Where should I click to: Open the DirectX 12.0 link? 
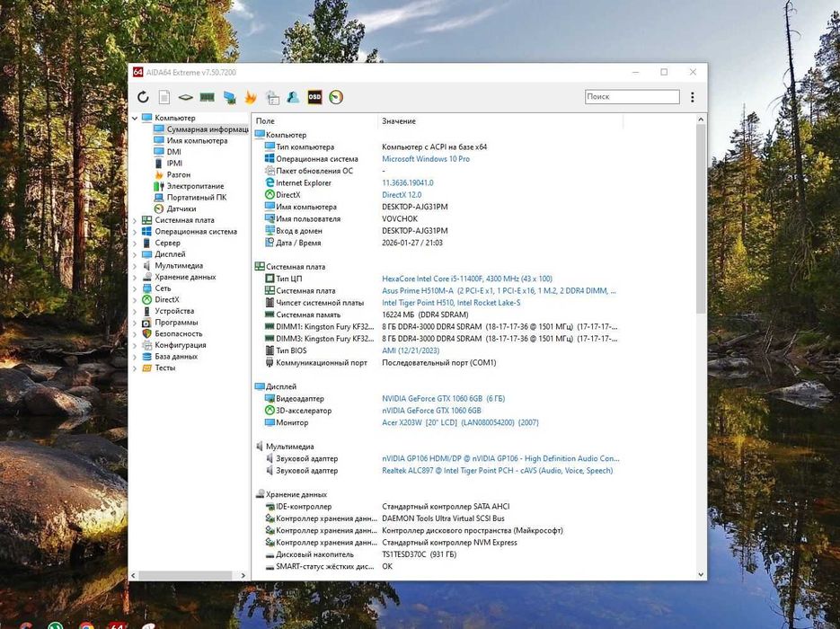click(x=402, y=194)
